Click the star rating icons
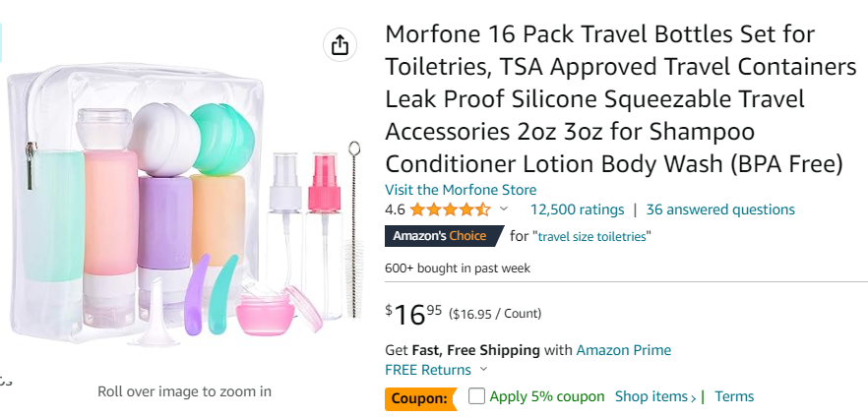868x418 pixels. coord(450,209)
